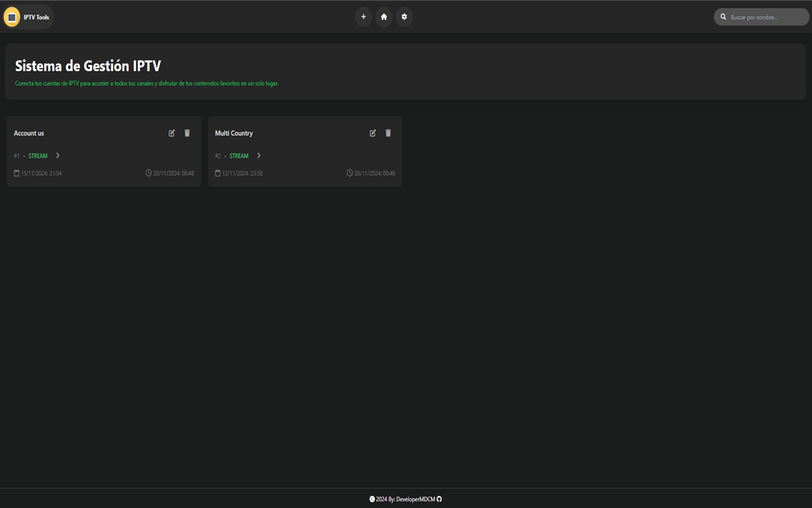This screenshot has width=812, height=508.
Task: Open settings with the gear icon
Action: tap(404, 17)
